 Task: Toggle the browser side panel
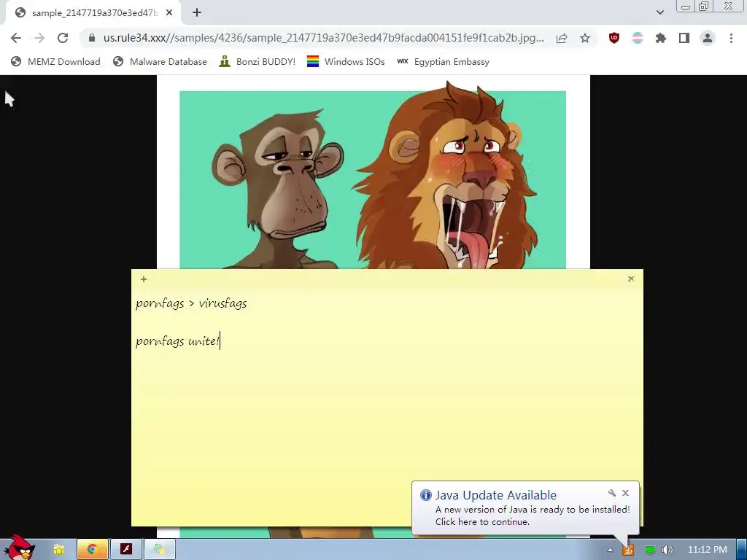tap(684, 38)
